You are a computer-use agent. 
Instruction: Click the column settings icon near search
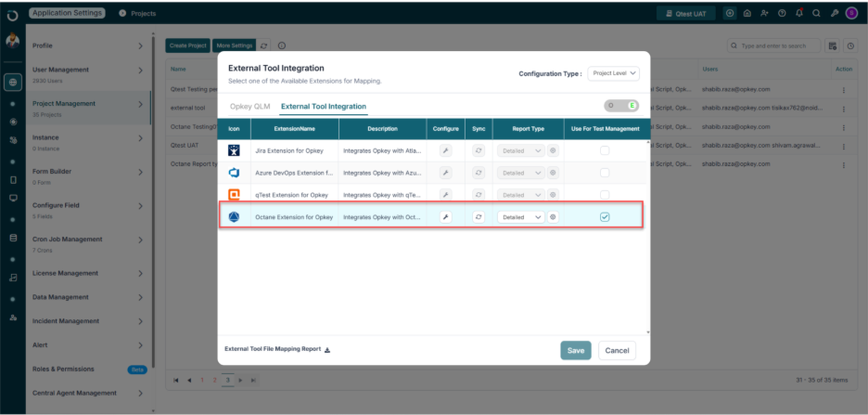(832, 46)
